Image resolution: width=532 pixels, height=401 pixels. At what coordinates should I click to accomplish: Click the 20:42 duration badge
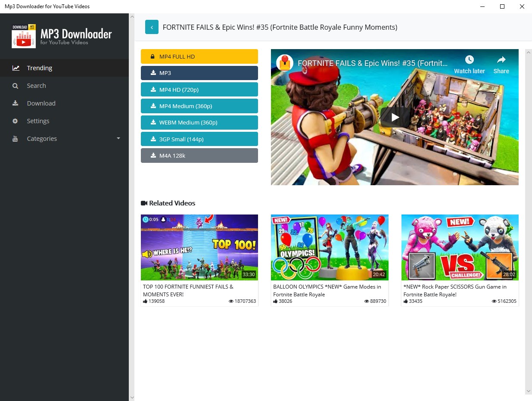[x=379, y=274]
